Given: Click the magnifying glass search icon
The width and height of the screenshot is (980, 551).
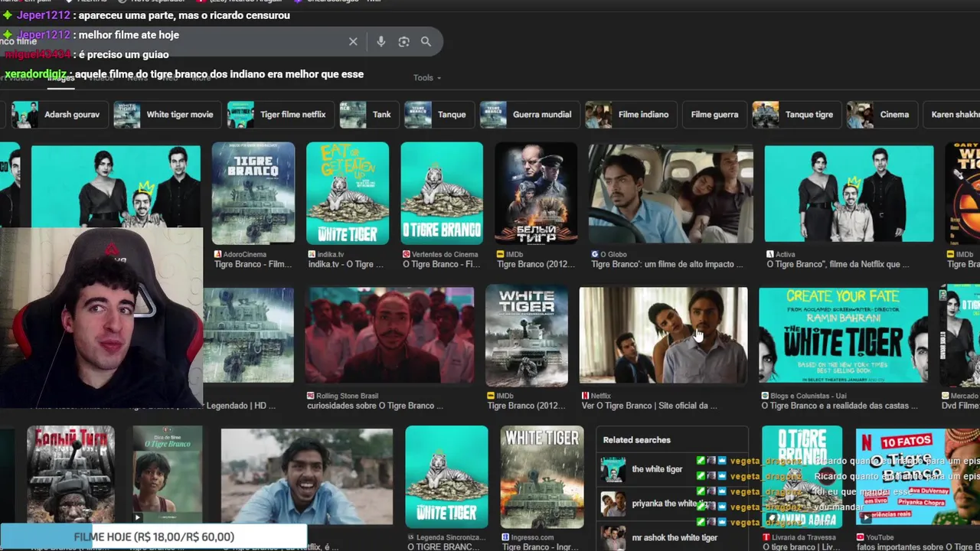Looking at the screenshot, I should [426, 41].
